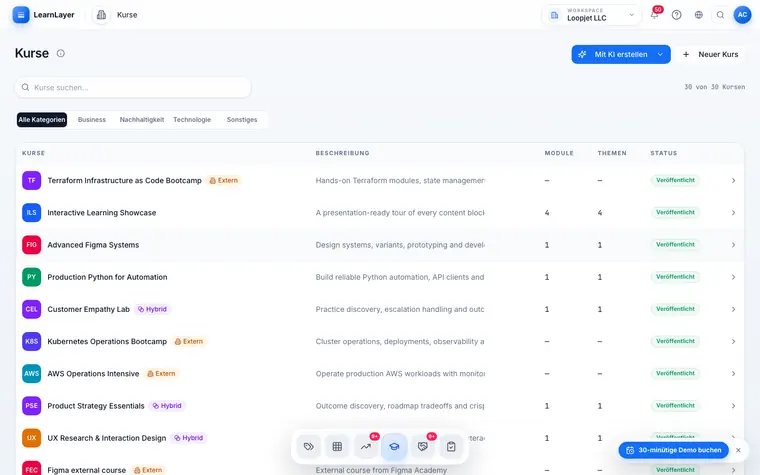The width and height of the screenshot is (760, 475).
Task: Open Kubernetes Operations Bootcamp row chevron
Action: 733,341
